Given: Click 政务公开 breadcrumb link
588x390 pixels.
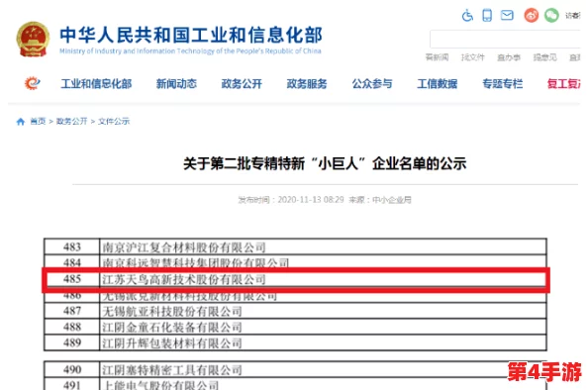Looking at the screenshot, I should [x=71, y=121].
